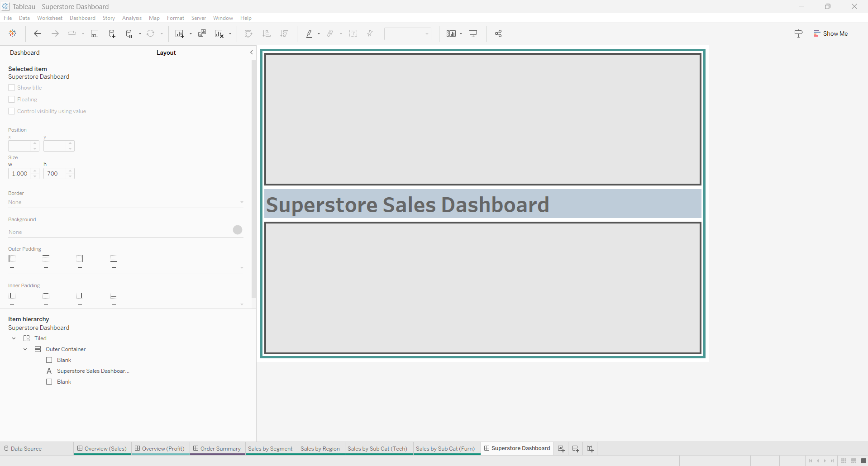The image size is (868, 466).
Task: Click the Sort ascending icon
Action: tap(267, 33)
